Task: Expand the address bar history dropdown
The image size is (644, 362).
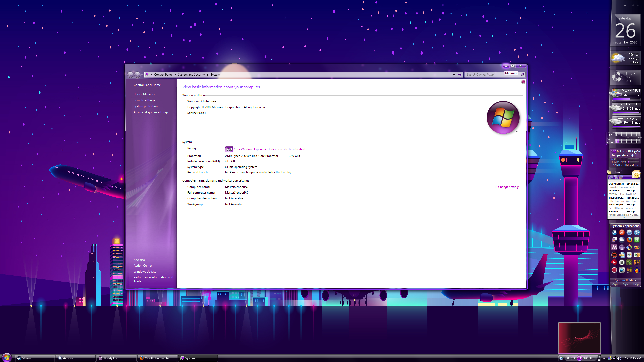Action: [454, 75]
